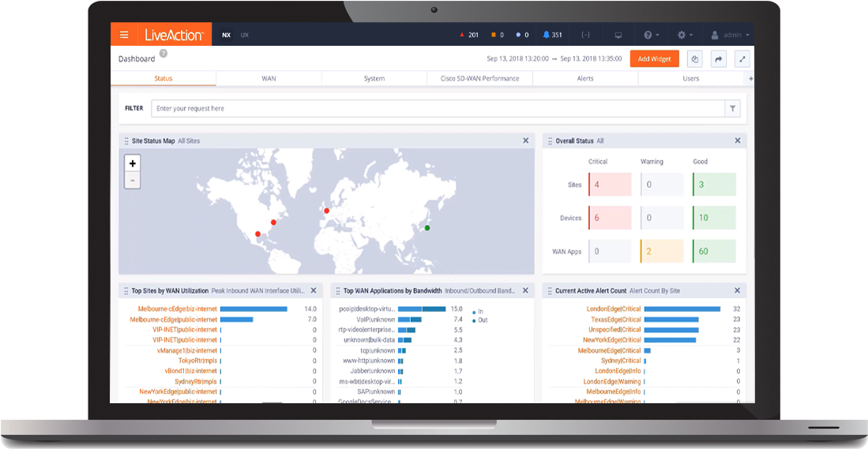Click the filter request input field
The height and width of the screenshot is (449, 868).
pos(438,109)
